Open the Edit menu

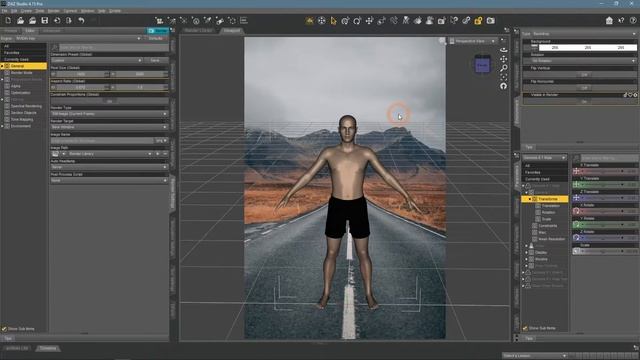[14, 11]
